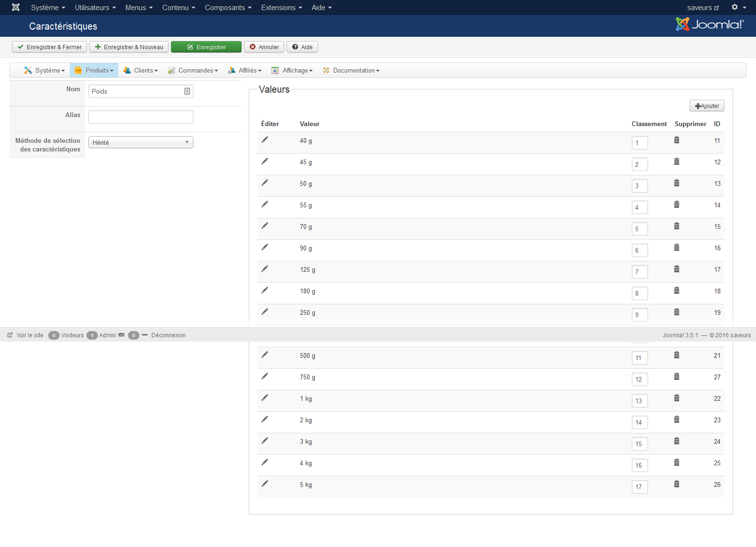Open the Extensions top menu
Viewport: 756px width, 547px height.
click(x=282, y=7)
